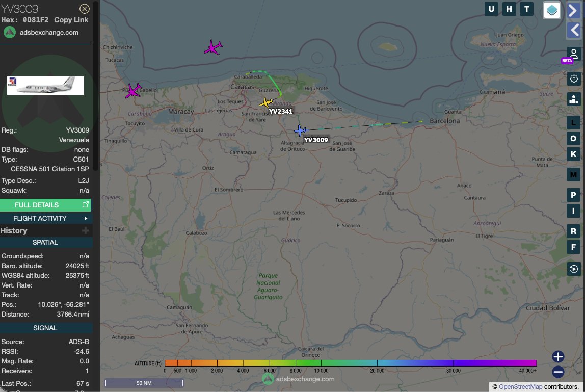585x392 pixels.
Task: Click the account person icon marked BETA
Action: [x=572, y=53]
